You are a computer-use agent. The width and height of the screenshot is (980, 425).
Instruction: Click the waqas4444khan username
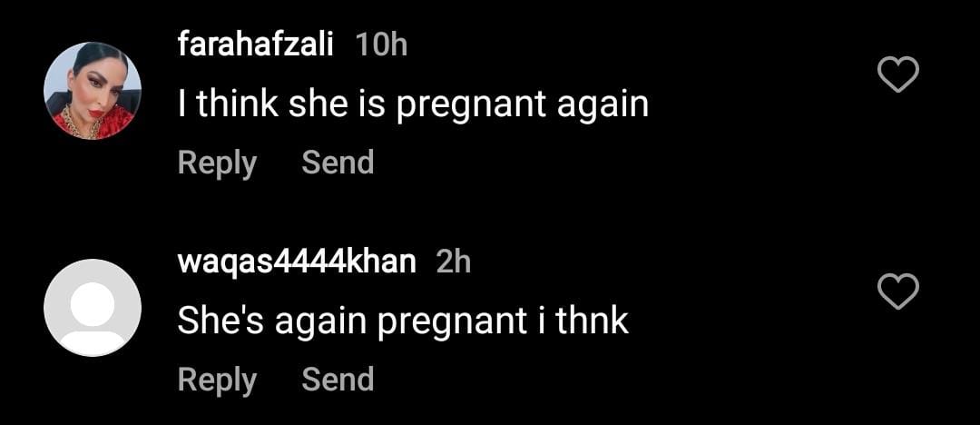coord(297,262)
